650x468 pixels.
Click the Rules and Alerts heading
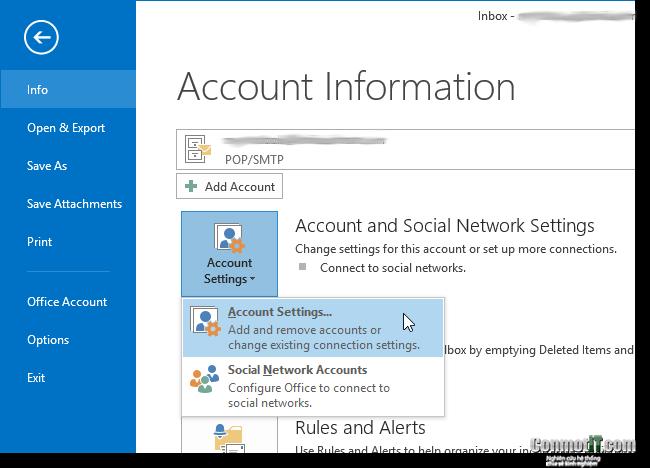click(360, 427)
